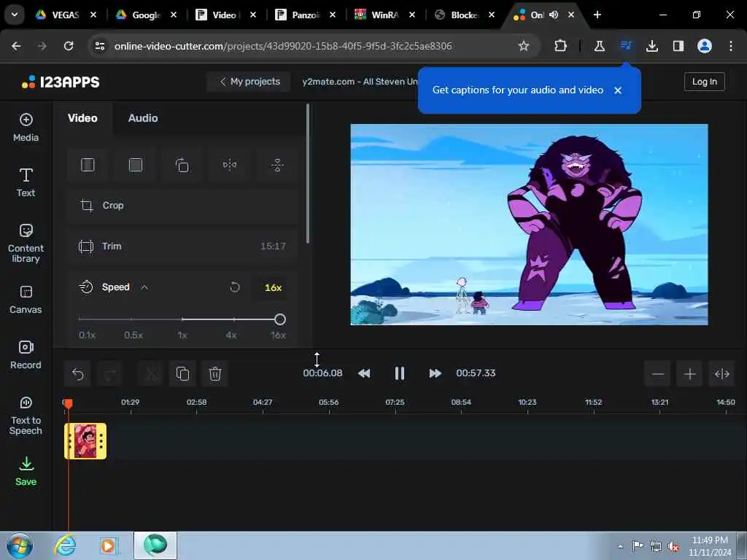Click the muted volume tray icon
The image size is (747, 560).
pos(673,547)
